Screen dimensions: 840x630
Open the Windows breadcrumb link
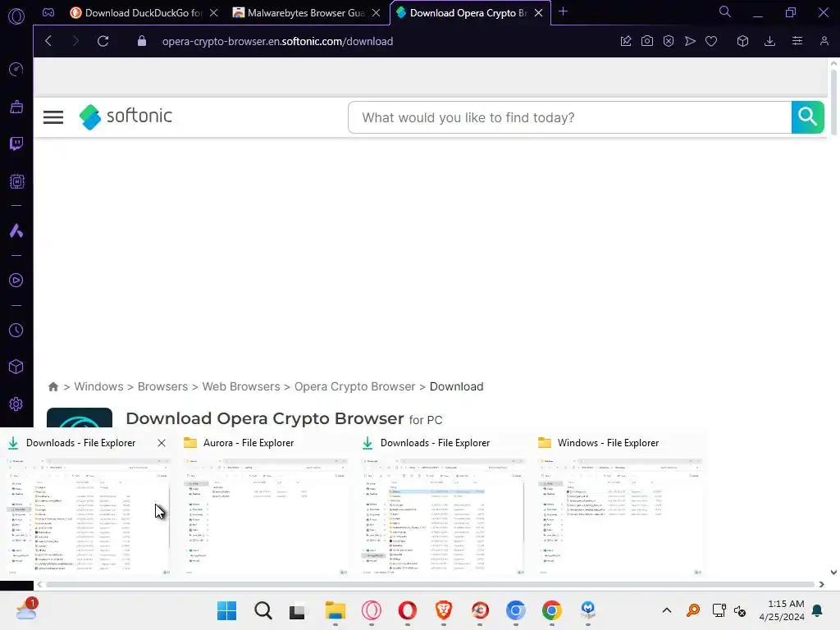pos(98,386)
